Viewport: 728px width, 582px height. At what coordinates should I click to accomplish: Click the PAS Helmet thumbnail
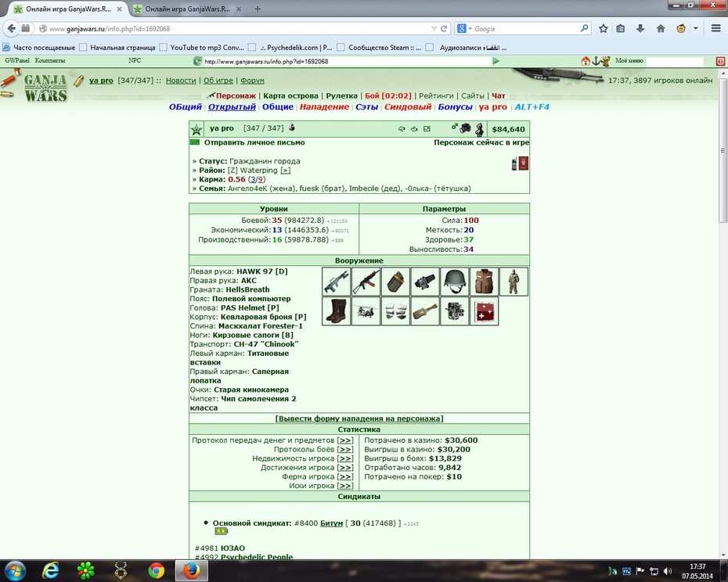[x=455, y=282]
